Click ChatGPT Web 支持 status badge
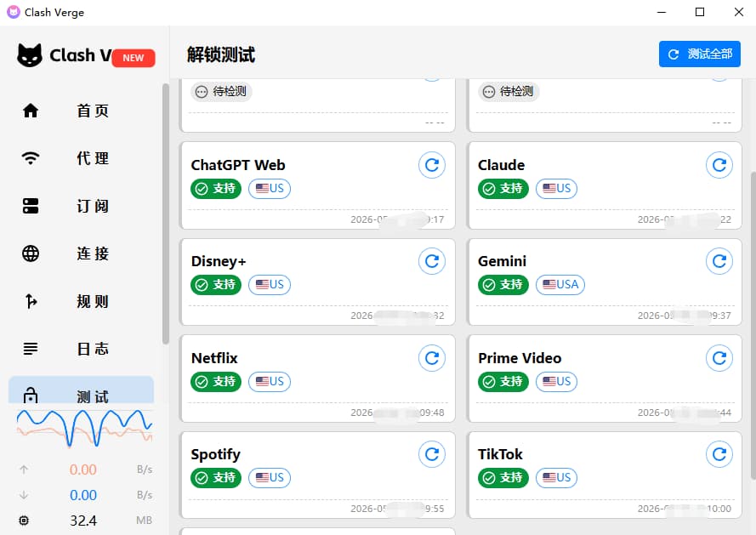Screen dimensions: 756x535 tap(216, 188)
